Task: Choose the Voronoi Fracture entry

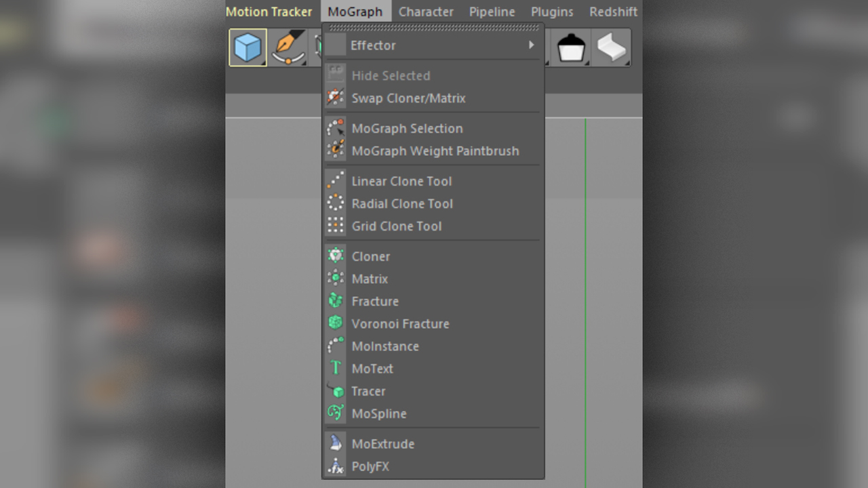Action: click(433, 323)
